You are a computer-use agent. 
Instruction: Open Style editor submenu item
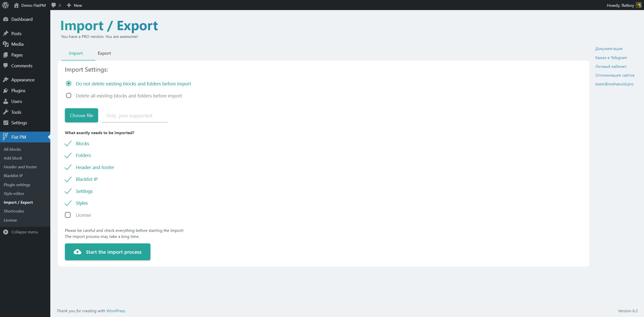click(14, 193)
